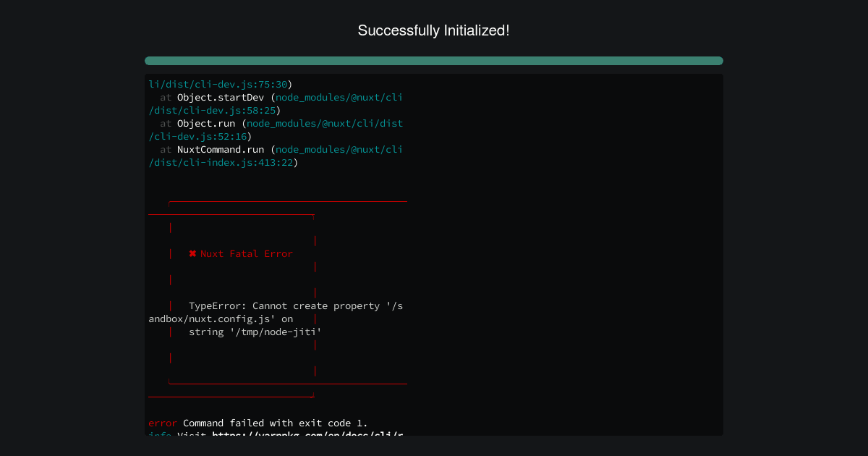Image resolution: width=868 pixels, height=456 pixels.
Task: Click the green progress bar
Action: click(x=434, y=61)
